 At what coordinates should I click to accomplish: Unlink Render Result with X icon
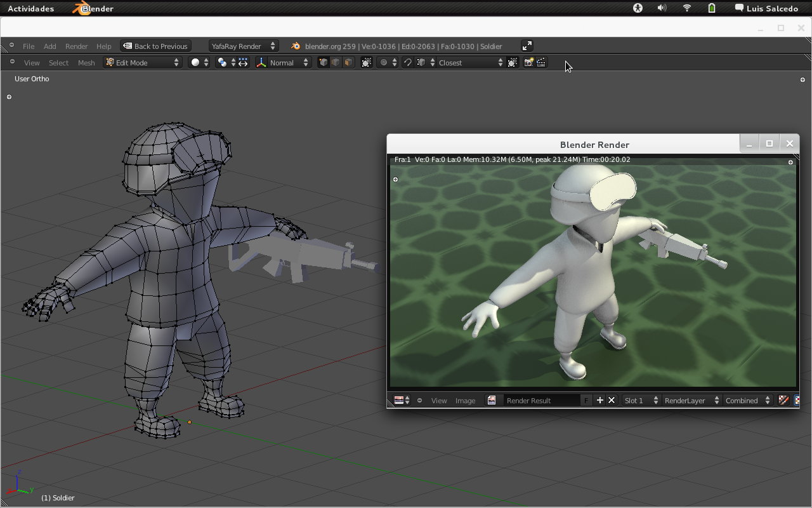click(x=612, y=400)
